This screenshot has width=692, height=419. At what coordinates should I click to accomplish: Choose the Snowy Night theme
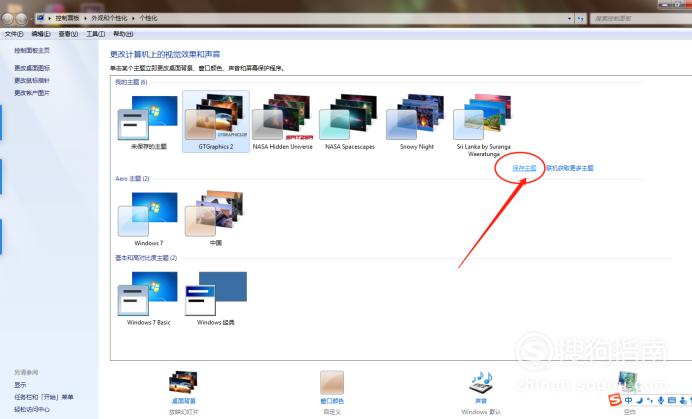point(417,122)
